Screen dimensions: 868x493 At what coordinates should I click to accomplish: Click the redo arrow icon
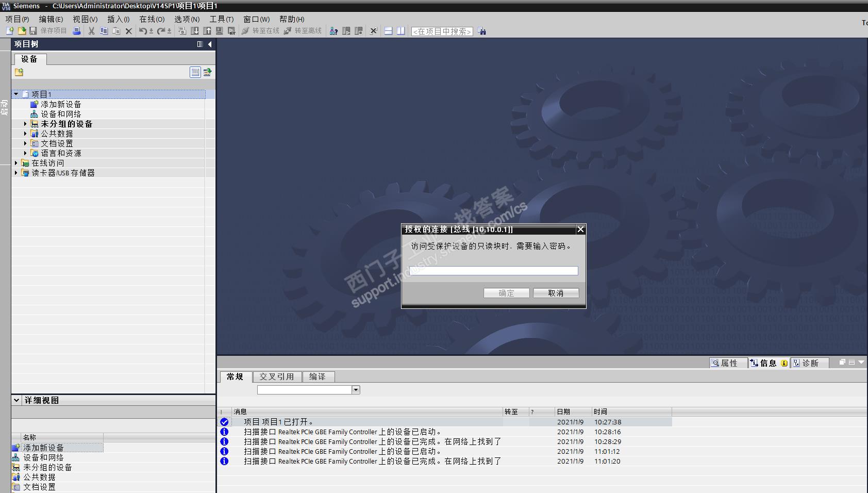click(x=161, y=31)
